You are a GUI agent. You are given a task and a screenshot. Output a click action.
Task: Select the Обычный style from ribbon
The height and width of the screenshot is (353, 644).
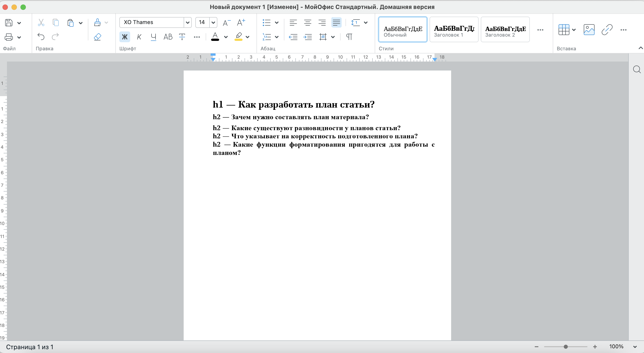(403, 30)
